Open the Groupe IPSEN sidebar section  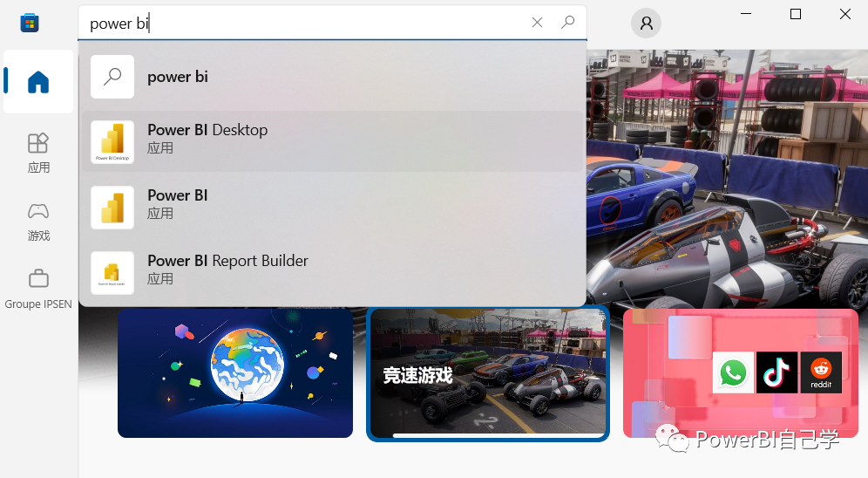tap(38, 289)
